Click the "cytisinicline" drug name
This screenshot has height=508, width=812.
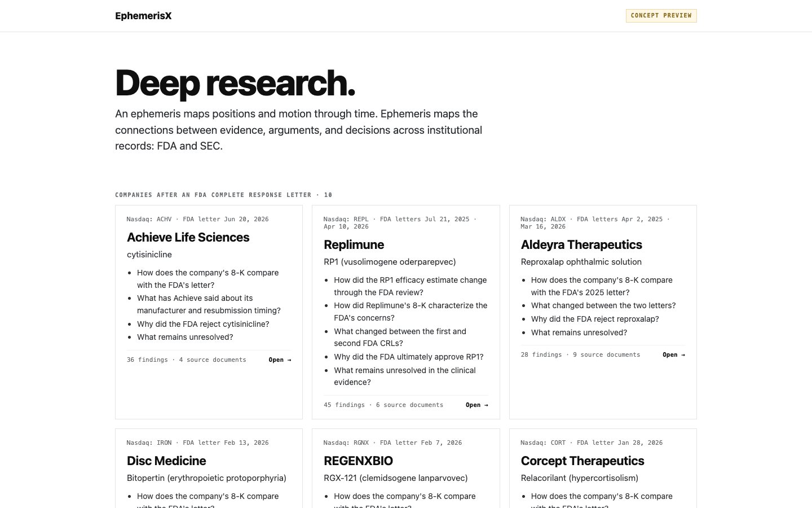(149, 255)
